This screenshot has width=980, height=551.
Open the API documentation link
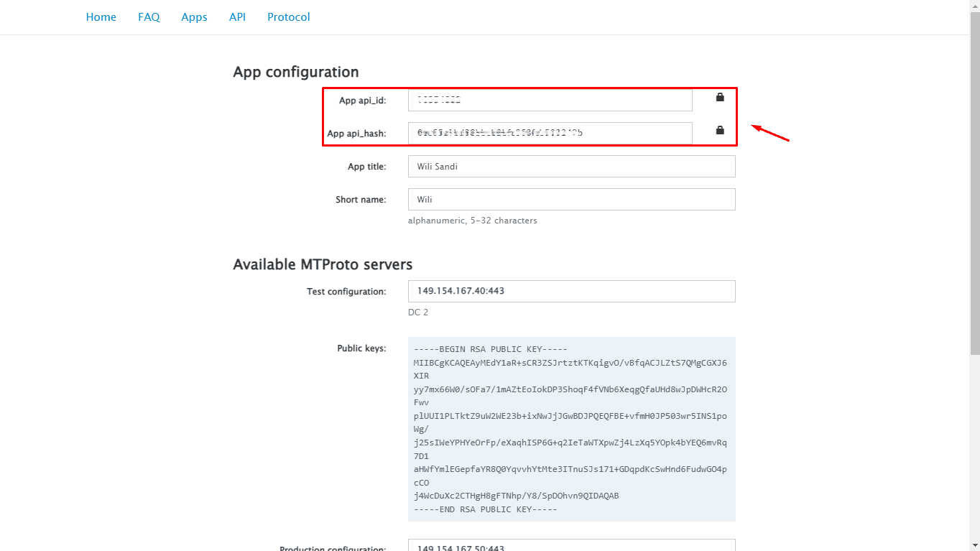237,17
